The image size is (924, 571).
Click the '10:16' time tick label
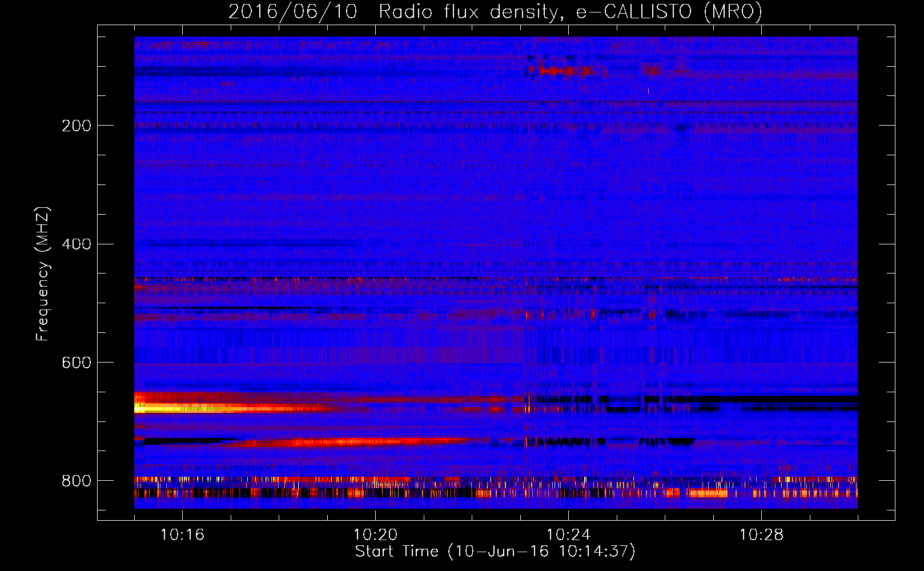pyautogui.click(x=182, y=535)
